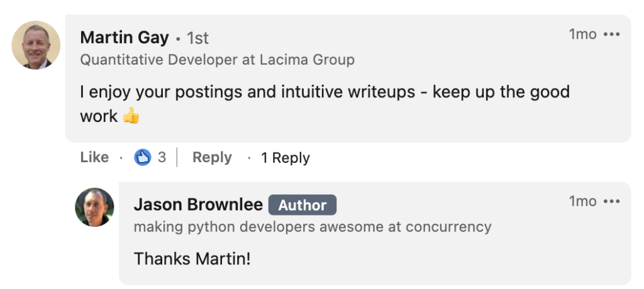Click the "making python developers awesome" headline
This screenshot has width=644, height=289.
[313, 227]
